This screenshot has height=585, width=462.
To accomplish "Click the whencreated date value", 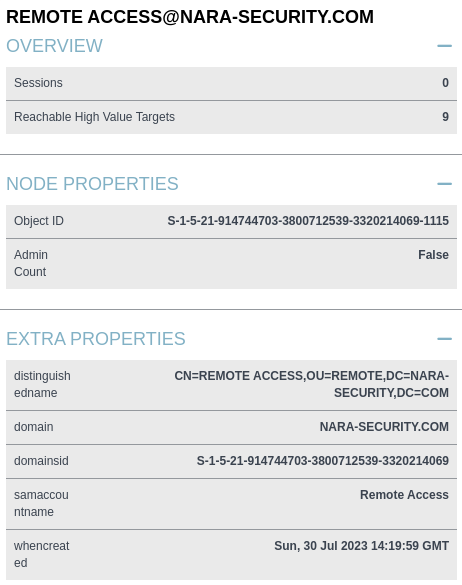I will click(x=361, y=546).
